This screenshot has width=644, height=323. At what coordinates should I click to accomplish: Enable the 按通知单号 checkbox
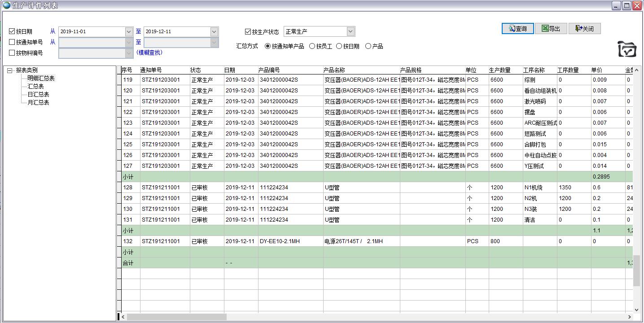pos(12,42)
